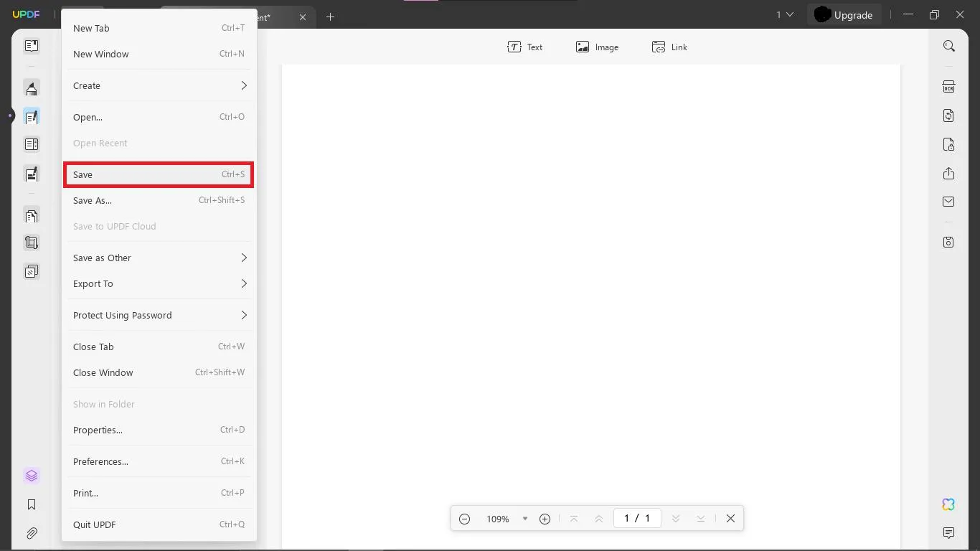Open the Attachments paperclip icon

[x=32, y=533]
